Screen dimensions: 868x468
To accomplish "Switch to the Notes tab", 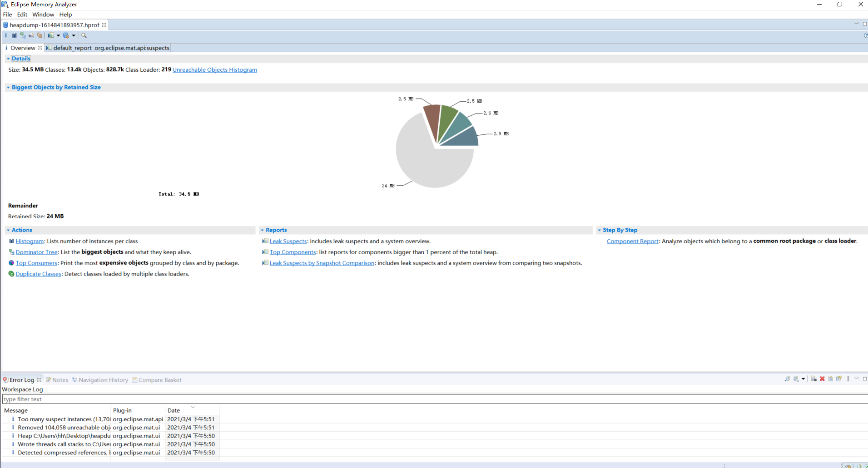I will coord(57,380).
